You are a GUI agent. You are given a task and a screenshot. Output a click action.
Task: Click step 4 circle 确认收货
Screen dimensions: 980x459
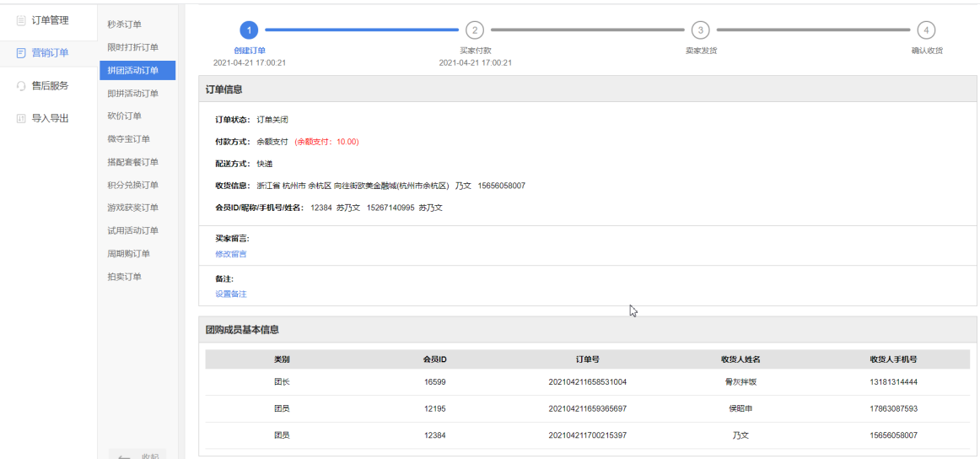[x=926, y=30]
